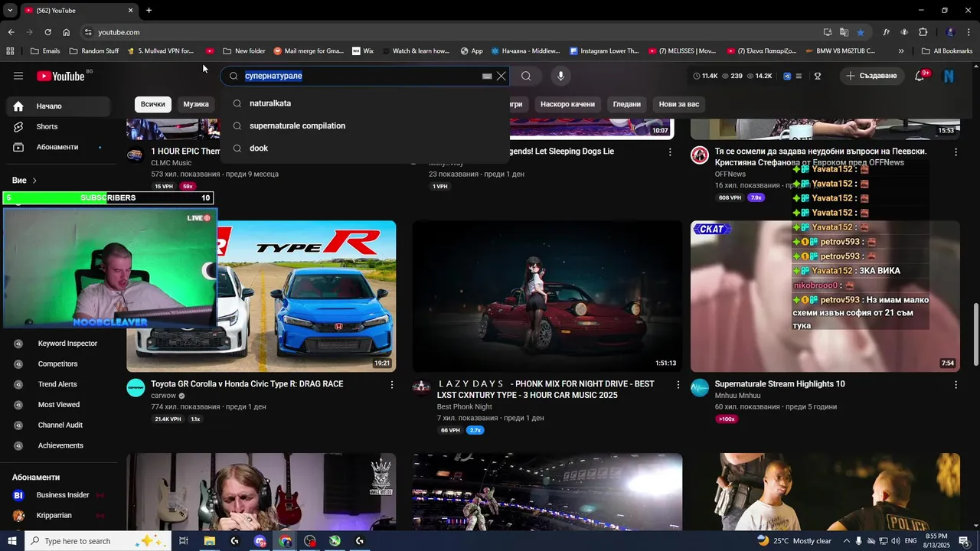Image resolution: width=980 pixels, height=551 pixels.
Task: Open Shorts in the sidebar
Action: (60, 126)
